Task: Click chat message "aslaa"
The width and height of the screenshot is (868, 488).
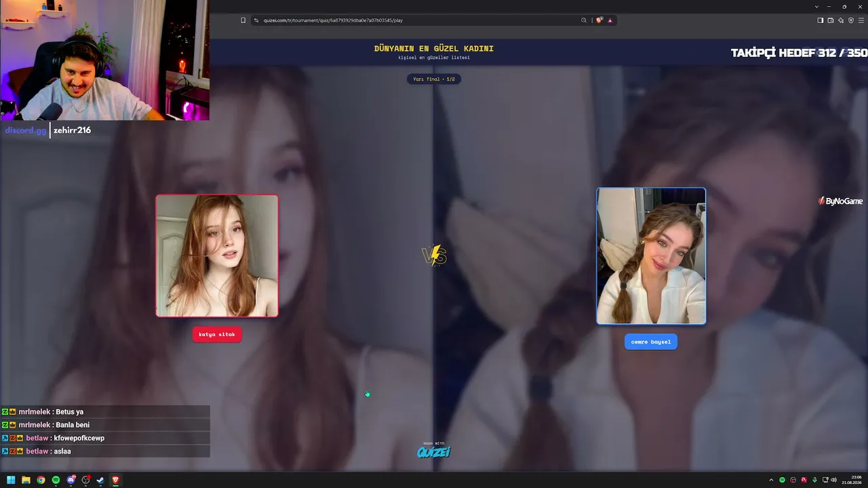Action: pyautogui.click(x=62, y=451)
